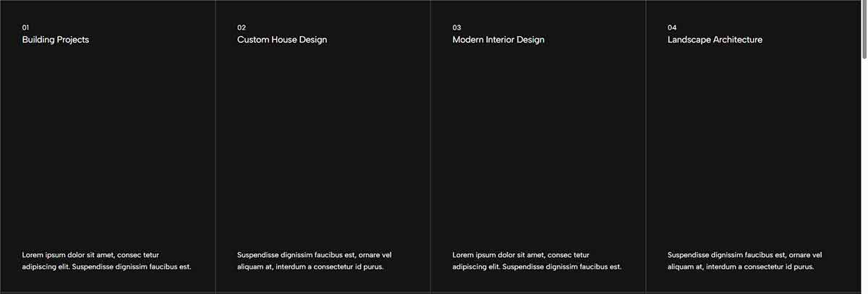
Task: Click the description under Building Projects
Action: pyautogui.click(x=106, y=261)
